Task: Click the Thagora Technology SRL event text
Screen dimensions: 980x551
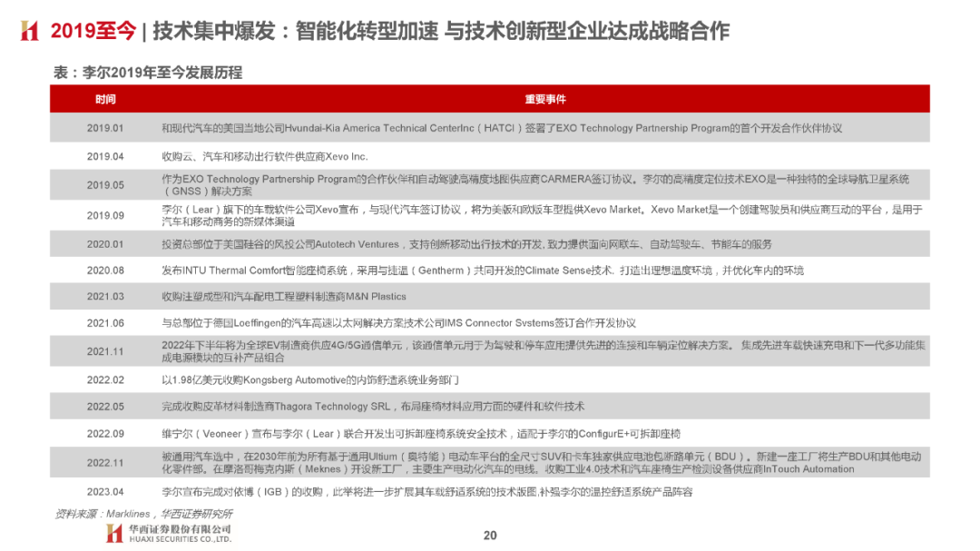Action: click(x=373, y=407)
